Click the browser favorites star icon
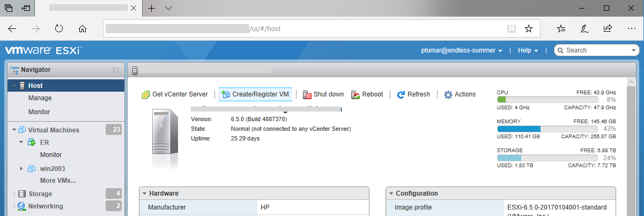Screen dimensions: 644x216 529,28
